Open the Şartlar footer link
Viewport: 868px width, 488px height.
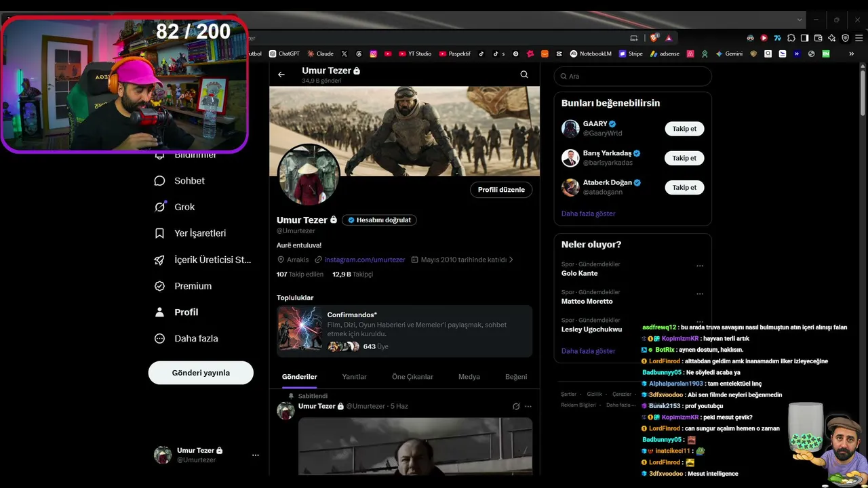[568, 394]
